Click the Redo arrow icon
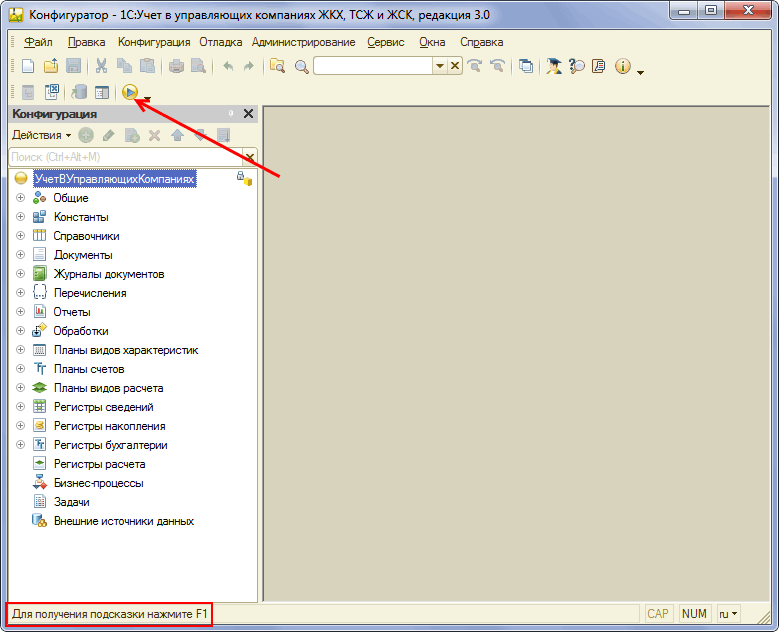 coord(248,66)
